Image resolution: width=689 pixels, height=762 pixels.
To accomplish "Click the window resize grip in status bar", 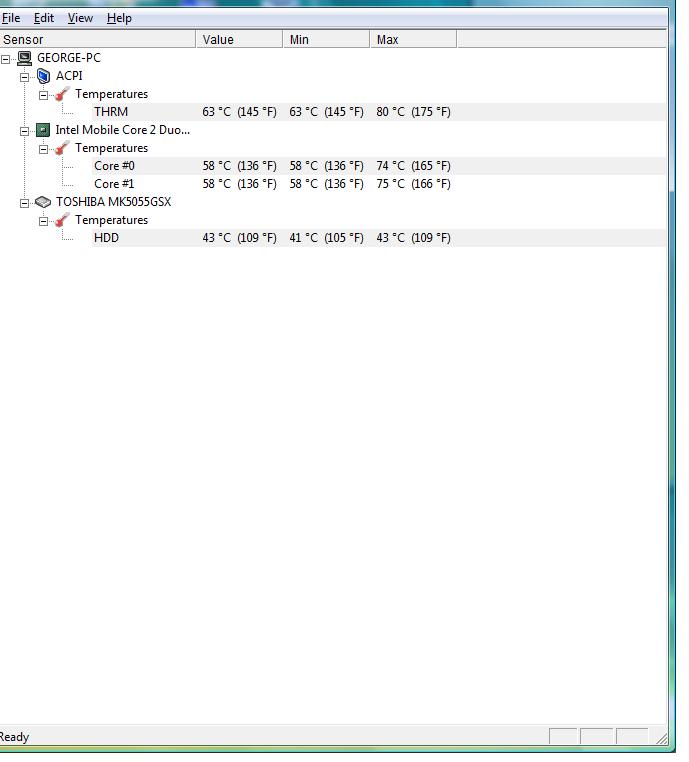I will click(661, 738).
